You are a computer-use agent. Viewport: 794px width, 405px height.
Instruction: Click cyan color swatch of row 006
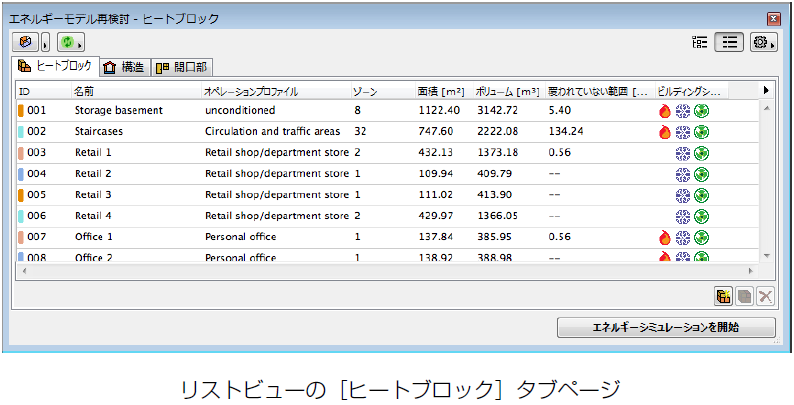coord(21,216)
